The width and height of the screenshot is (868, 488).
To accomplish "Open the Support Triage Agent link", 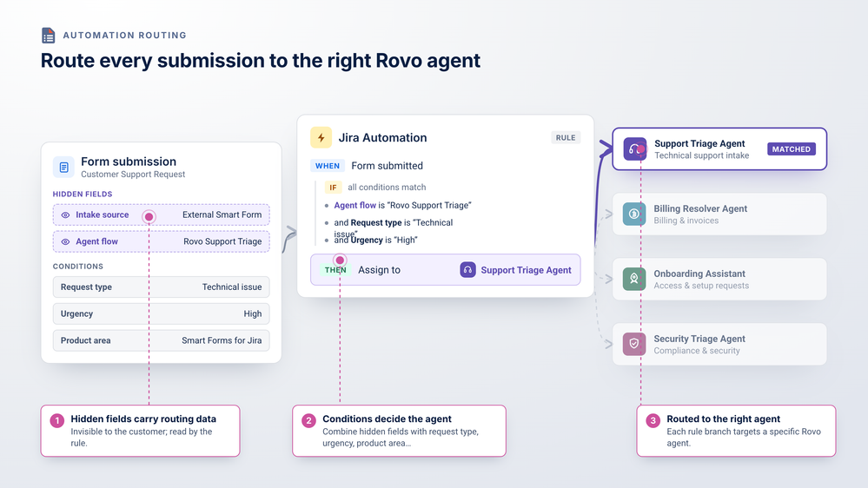I will coord(526,270).
